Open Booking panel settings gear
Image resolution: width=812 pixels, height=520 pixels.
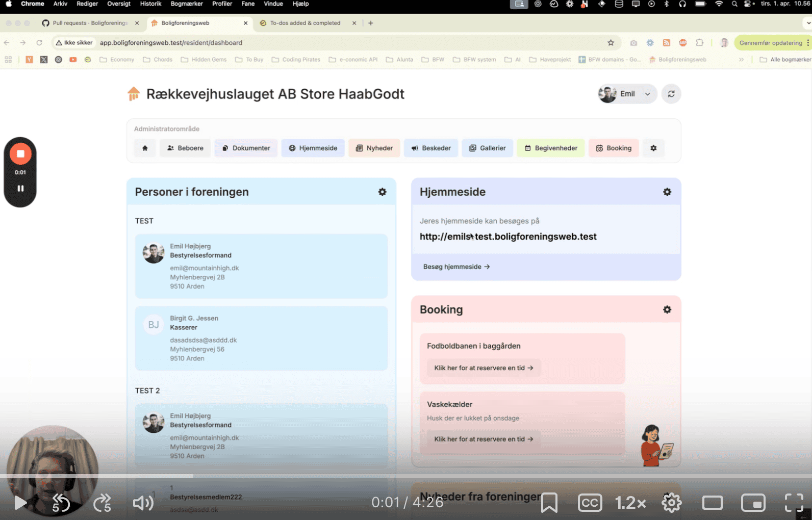point(667,310)
